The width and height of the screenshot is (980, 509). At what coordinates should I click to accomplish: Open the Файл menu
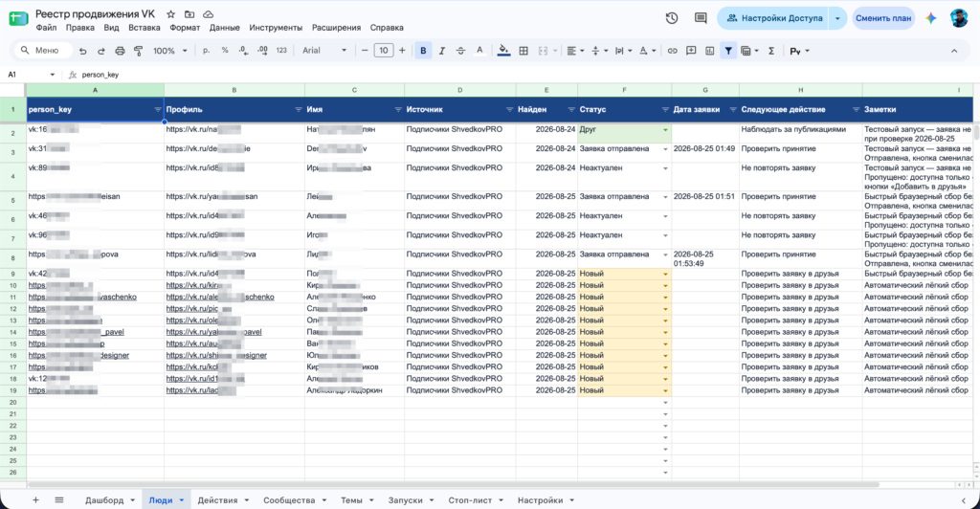[x=46, y=28]
